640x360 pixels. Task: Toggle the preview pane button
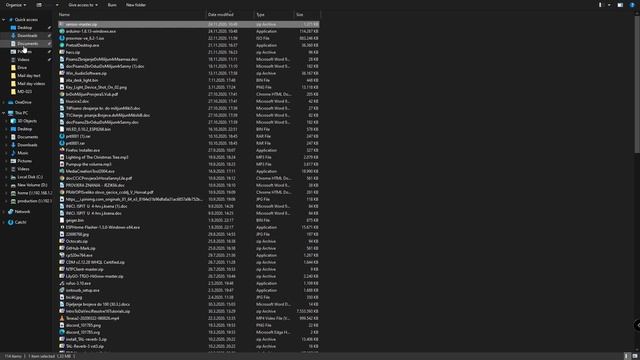coord(620,5)
